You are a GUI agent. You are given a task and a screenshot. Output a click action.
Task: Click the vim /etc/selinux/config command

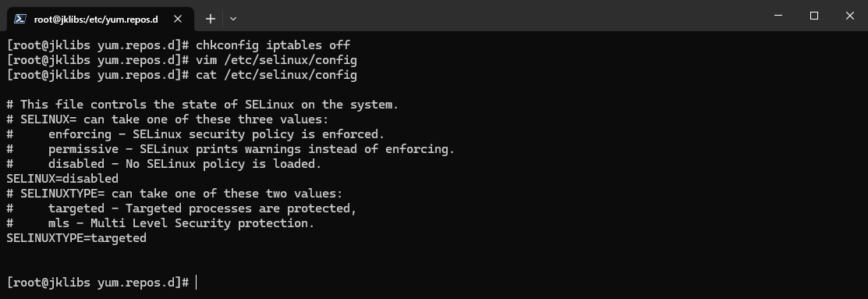point(276,60)
